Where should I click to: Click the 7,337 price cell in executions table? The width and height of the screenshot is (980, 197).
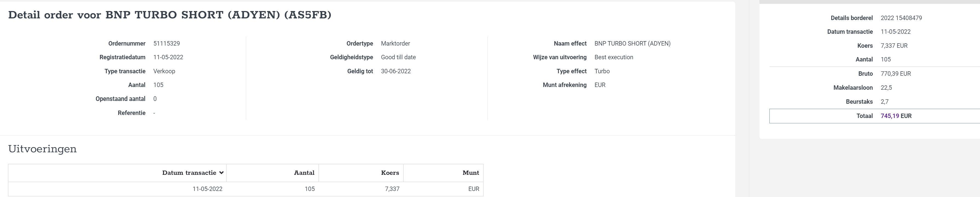tap(392, 189)
